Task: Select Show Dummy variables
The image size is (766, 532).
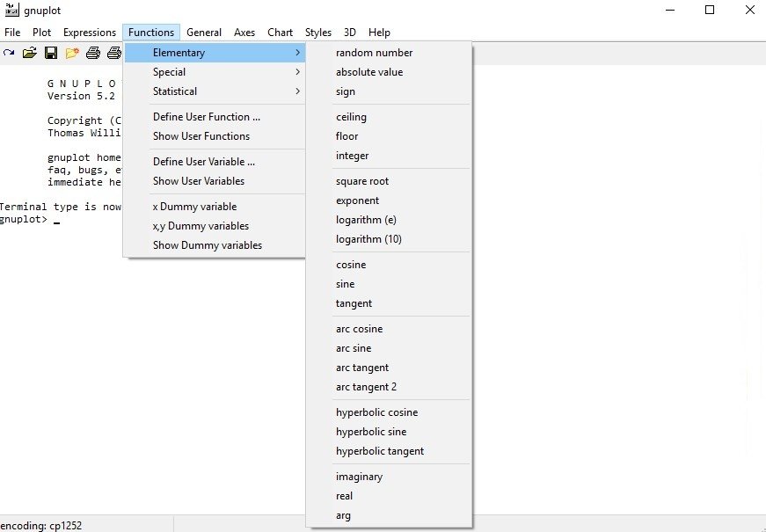Action: coord(215,245)
